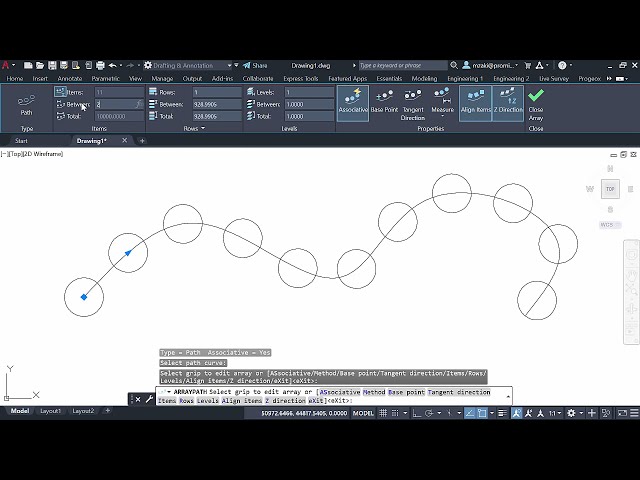Switch to the Annotate ribbon tab
Image resolution: width=640 pixels, height=480 pixels.
click(69, 78)
